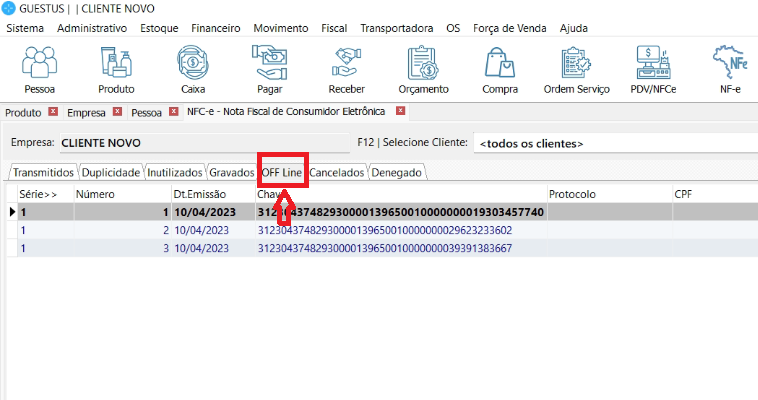Switch to the Cancelados tab

337,172
